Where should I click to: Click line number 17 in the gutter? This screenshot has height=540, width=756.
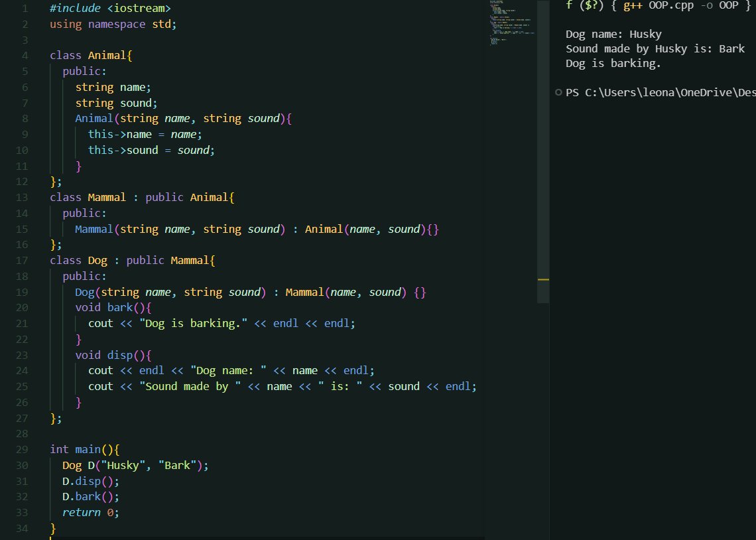point(22,261)
